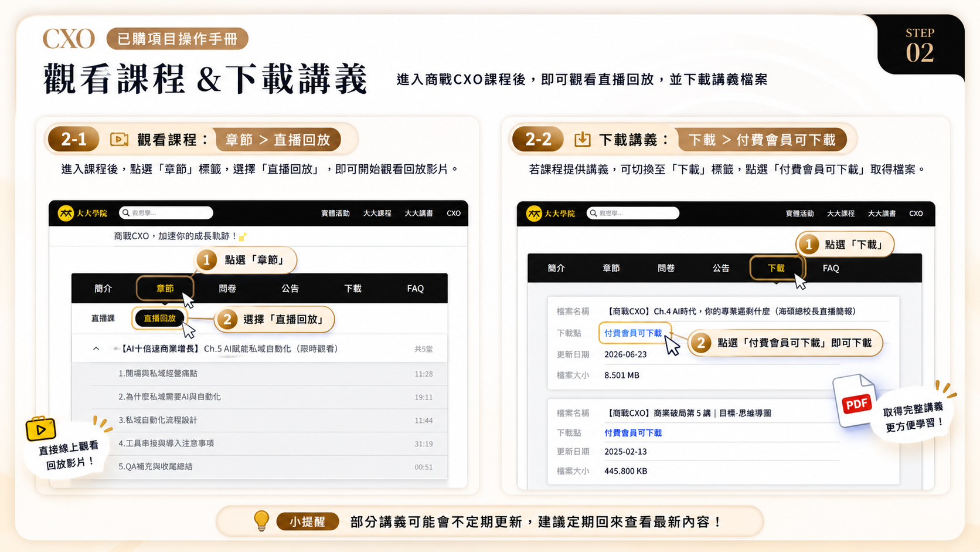Open 實體活動 in the 2-1 觀看課程 screenshot navbar
This screenshot has width=980, height=552.
pos(335,214)
